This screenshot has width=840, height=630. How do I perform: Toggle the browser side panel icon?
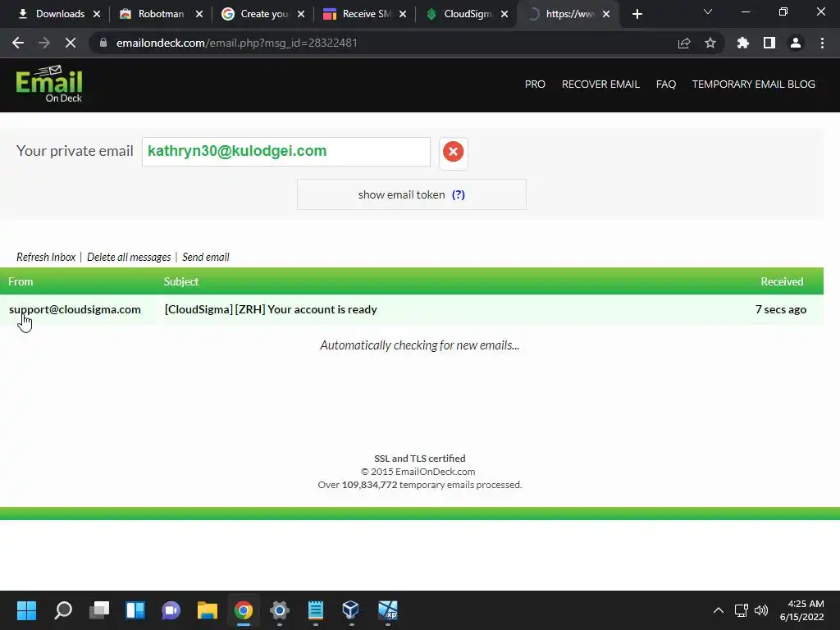tap(769, 43)
